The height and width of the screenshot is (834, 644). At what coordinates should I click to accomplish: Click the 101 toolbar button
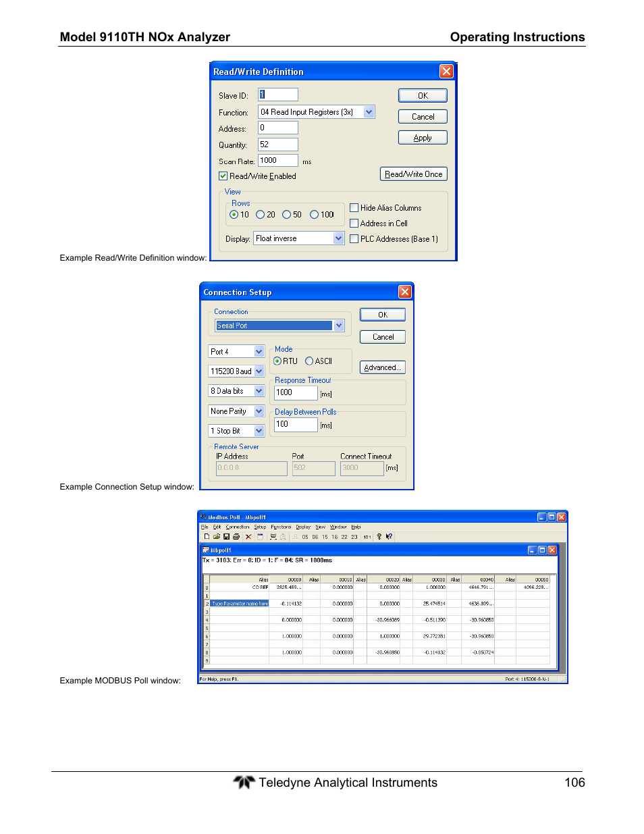pos(367,537)
